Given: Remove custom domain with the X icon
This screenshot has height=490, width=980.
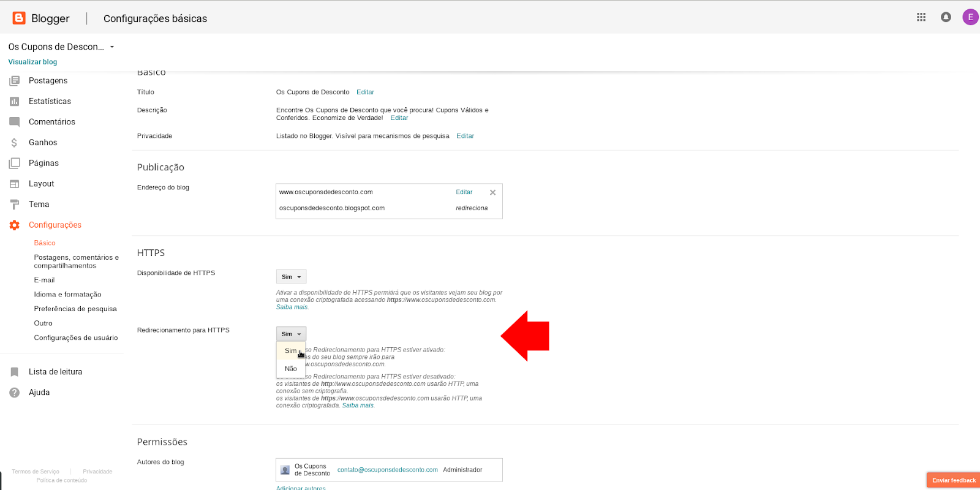Looking at the screenshot, I should [x=492, y=192].
